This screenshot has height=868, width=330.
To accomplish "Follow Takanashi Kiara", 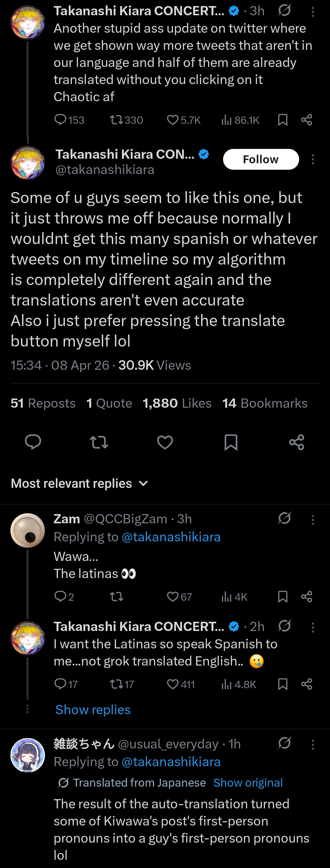I will pos(261,159).
